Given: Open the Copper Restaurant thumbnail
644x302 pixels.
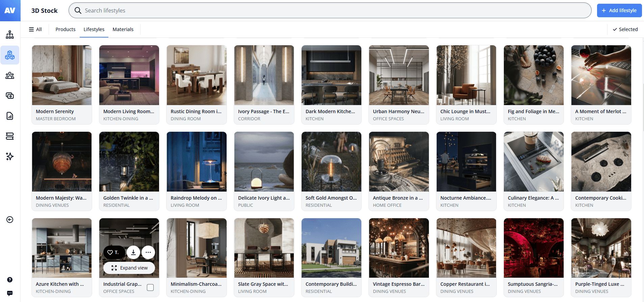Looking at the screenshot, I should 466,248.
